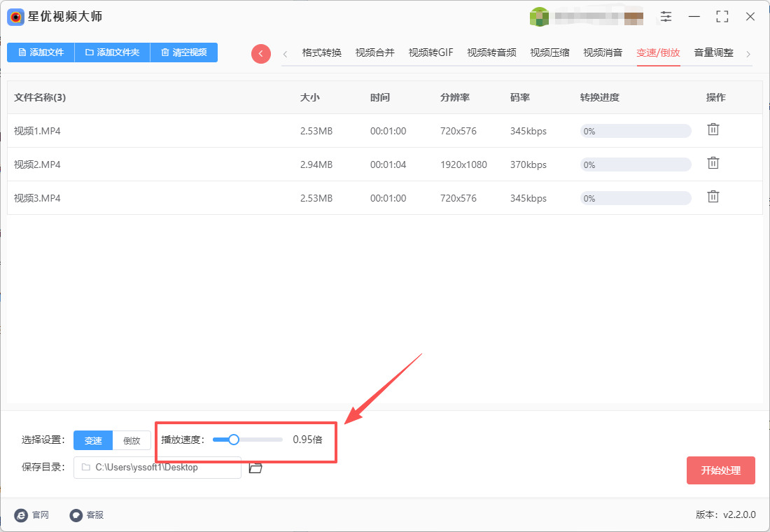Click the 添加文件 button

click(41, 52)
